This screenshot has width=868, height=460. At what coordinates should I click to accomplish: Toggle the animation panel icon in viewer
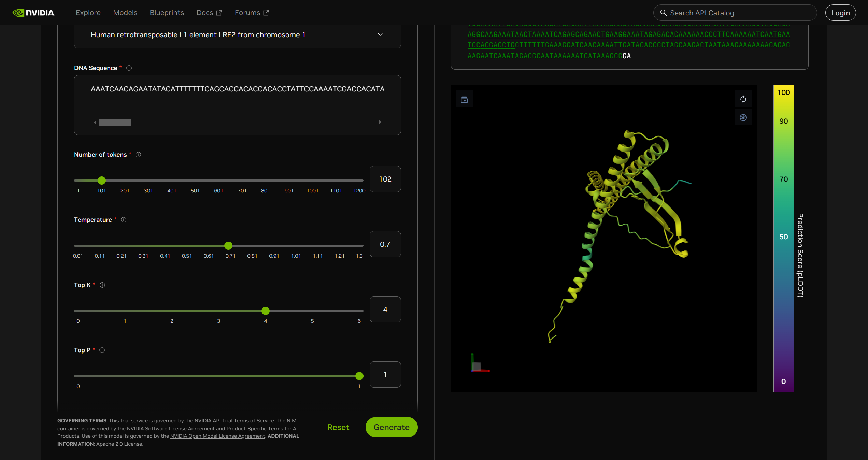(464, 99)
